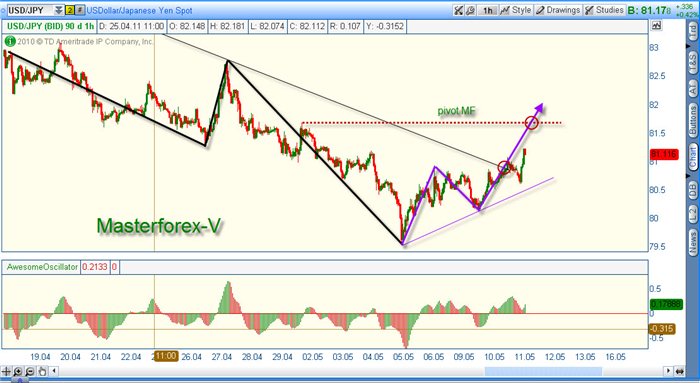
Task: Click the B: 81.178 bid quote
Action: (x=649, y=10)
